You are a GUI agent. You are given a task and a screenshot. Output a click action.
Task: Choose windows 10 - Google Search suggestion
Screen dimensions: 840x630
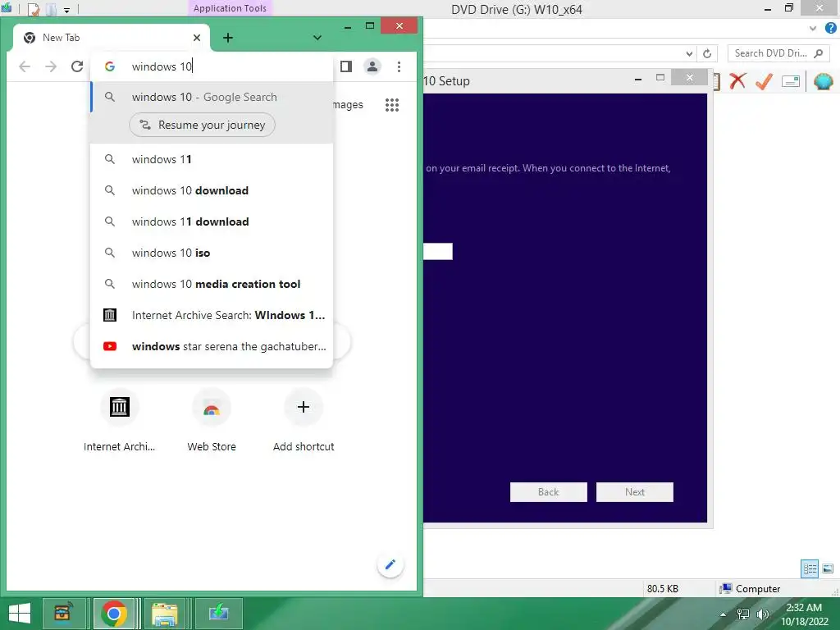212,97
